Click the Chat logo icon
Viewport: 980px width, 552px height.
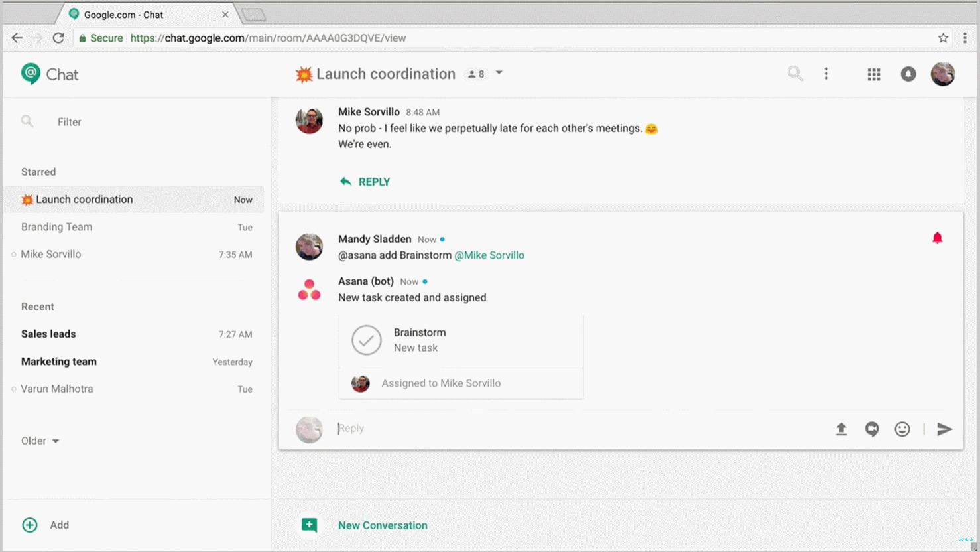(x=31, y=74)
